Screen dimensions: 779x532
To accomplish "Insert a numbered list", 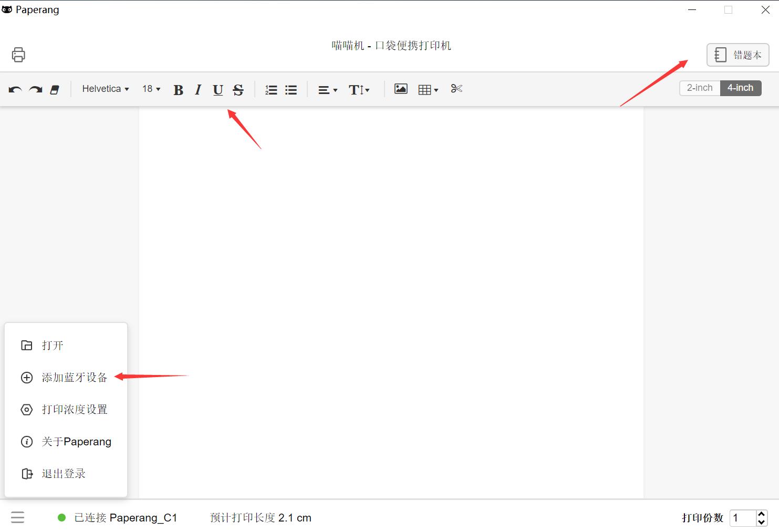I will pos(271,90).
